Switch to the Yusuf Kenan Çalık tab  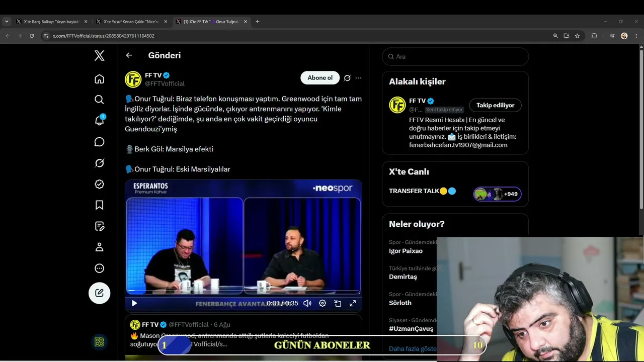[131, 22]
